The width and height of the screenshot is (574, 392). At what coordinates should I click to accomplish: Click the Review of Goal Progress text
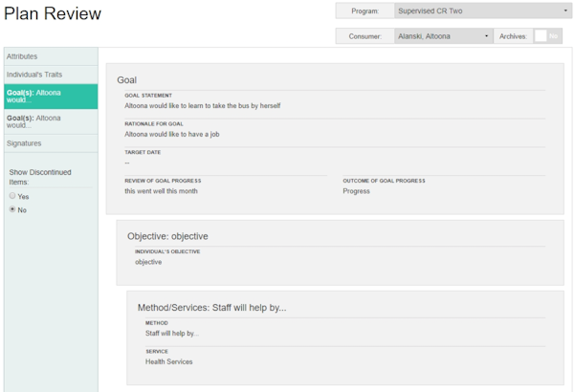coord(164,190)
